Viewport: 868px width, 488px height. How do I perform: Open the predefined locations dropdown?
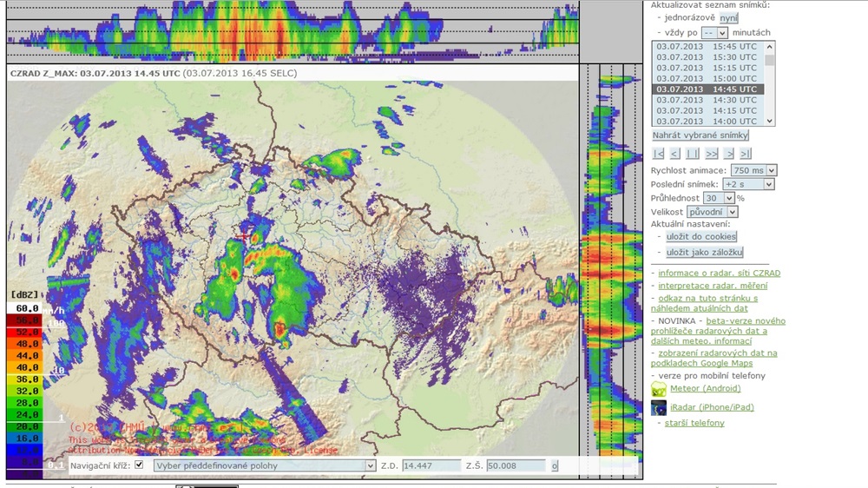265,465
